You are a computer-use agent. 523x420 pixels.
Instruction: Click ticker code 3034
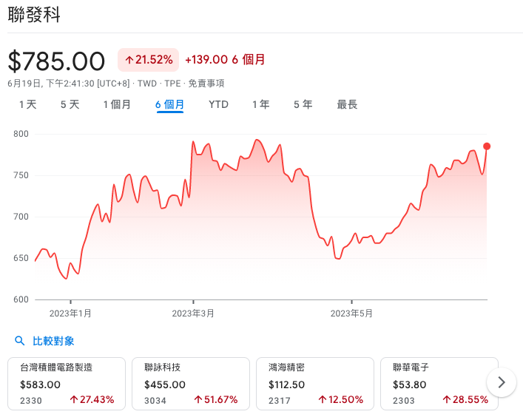[155, 400]
